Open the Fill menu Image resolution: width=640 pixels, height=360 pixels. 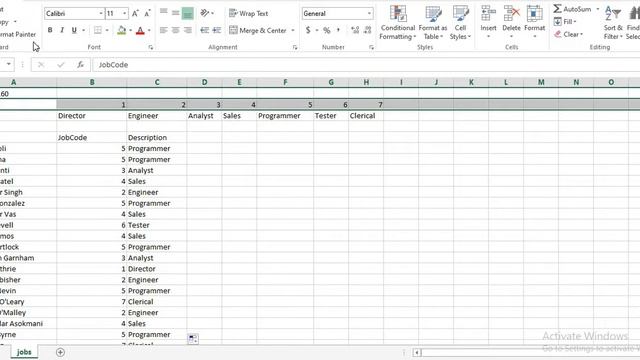pyautogui.click(x=565, y=22)
